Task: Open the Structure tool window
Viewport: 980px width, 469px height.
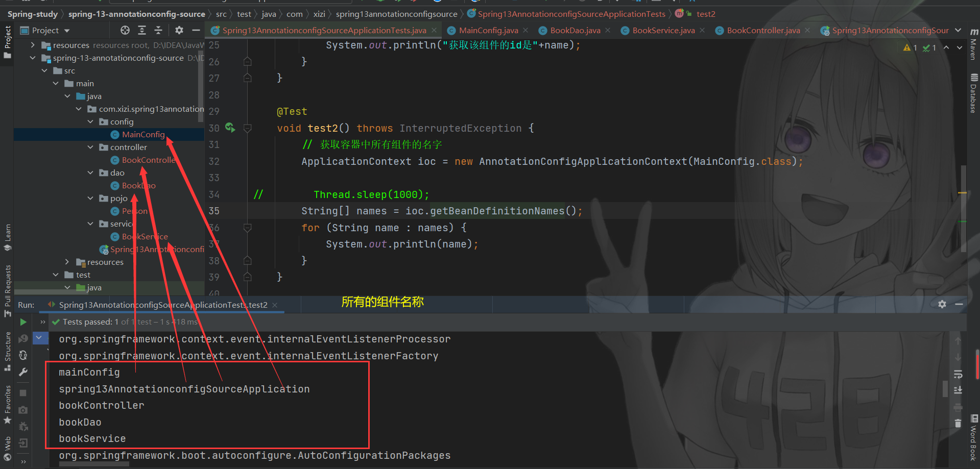Action: 7,351
